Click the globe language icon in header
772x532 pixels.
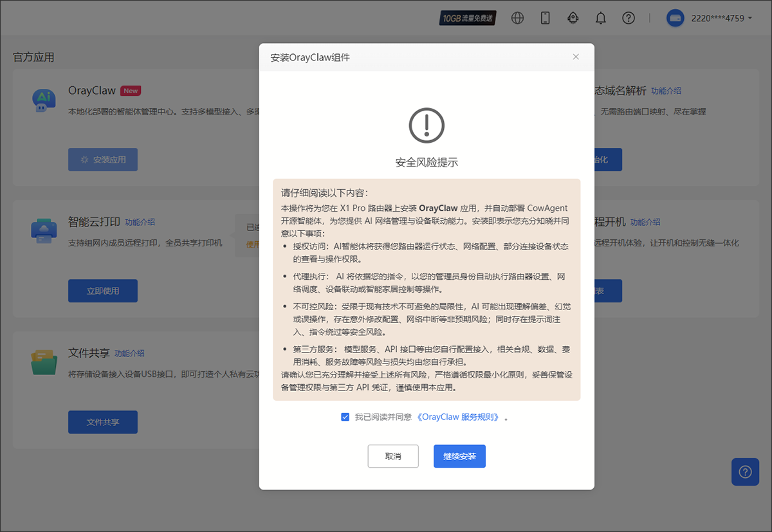tap(517, 18)
